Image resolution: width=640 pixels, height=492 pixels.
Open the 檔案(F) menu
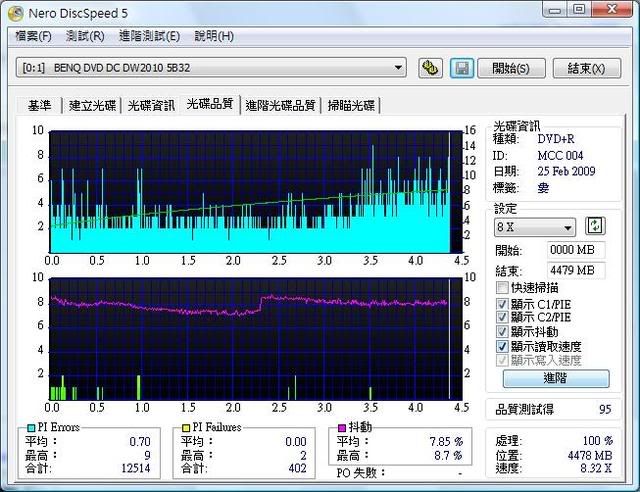point(33,36)
